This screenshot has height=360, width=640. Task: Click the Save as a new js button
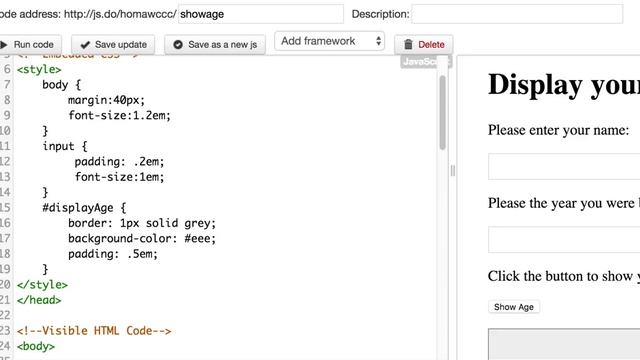[x=215, y=44]
